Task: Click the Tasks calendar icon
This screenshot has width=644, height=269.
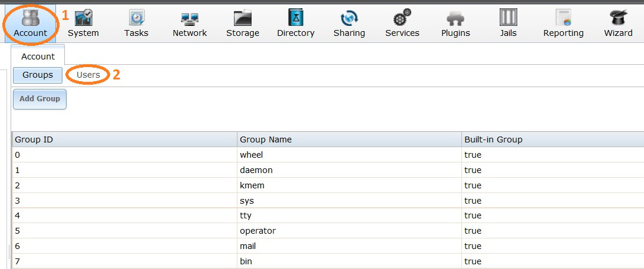Action: pos(136,18)
